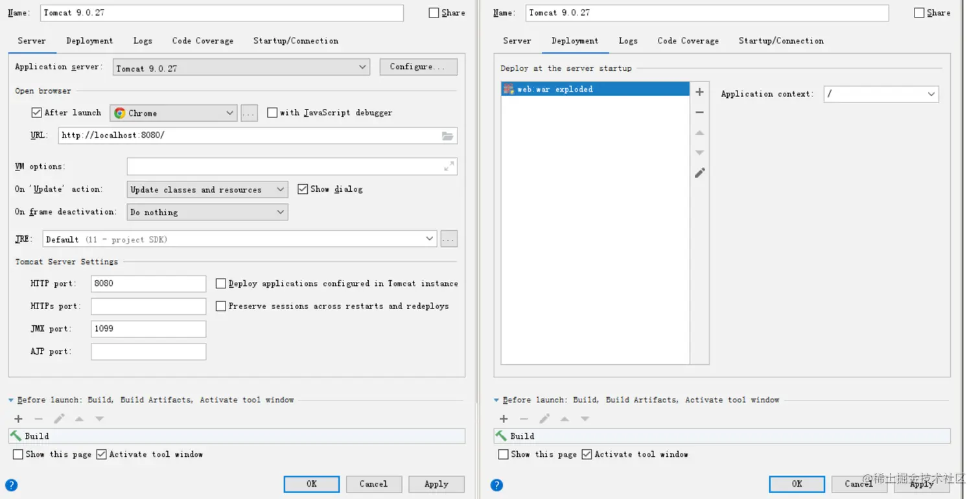Click Apply in left dialog
This screenshot has height=499, width=980.
[x=436, y=484]
